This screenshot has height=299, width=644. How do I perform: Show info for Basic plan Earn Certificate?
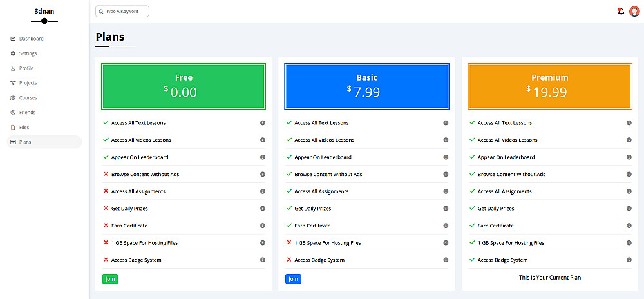[x=446, y=226]
